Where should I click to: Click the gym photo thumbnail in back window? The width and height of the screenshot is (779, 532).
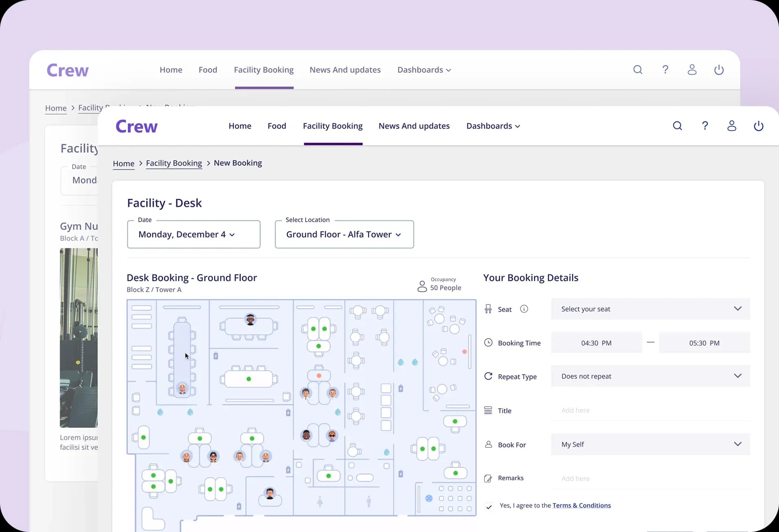(79, 338)
